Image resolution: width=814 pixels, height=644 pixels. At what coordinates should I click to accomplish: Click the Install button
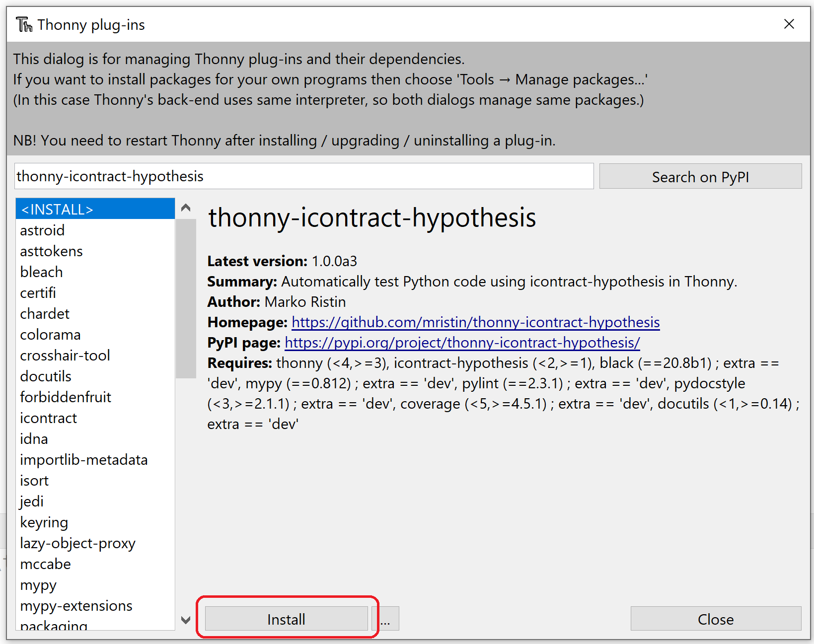pyautogui.click(x=286, y=619)
